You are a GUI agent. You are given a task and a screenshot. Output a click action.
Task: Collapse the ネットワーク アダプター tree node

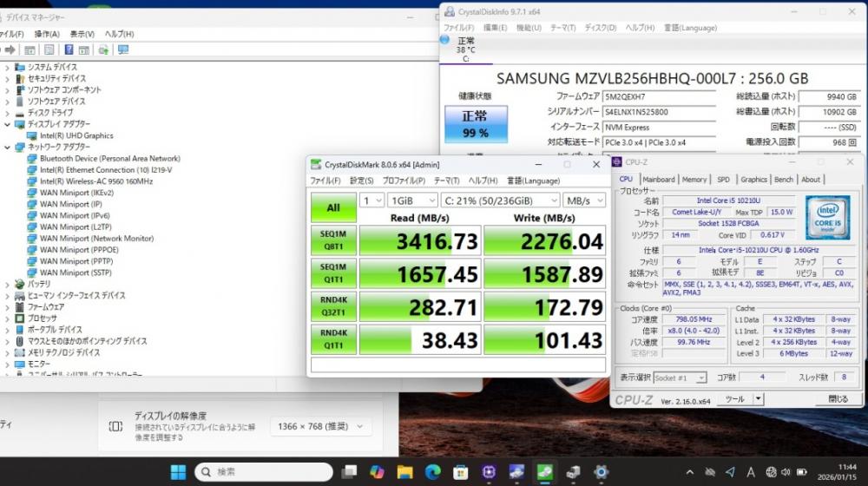8,148
